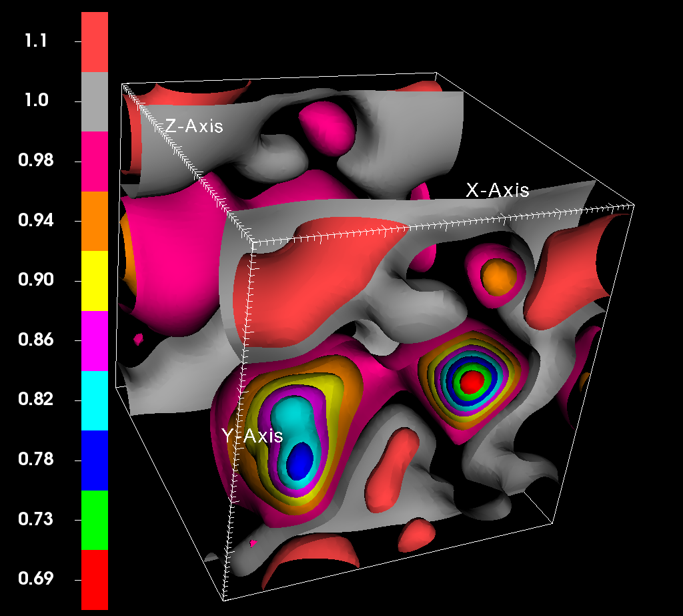Click the legend label 0.90
This screenshot has height=616, width=683.
pyautogui.click(x=36, y=280)
